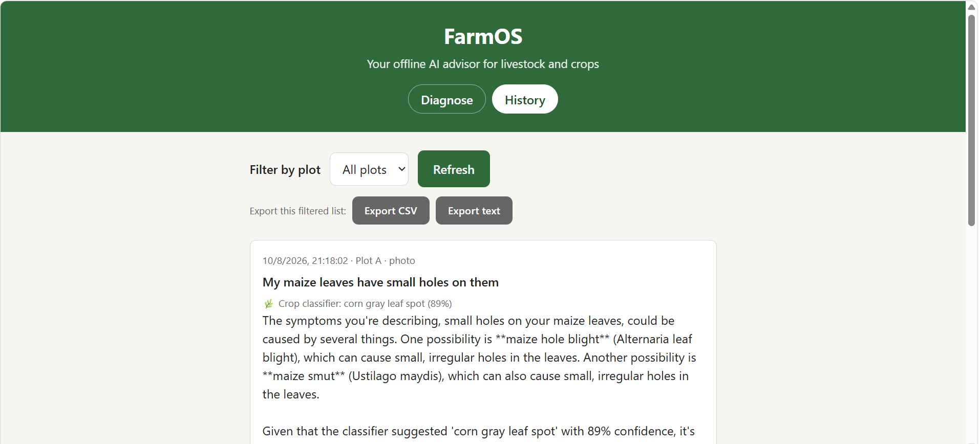This screenshot has width=980, height=444.
Task: Switch to the Diagnose tab
Action: point(446,99)
